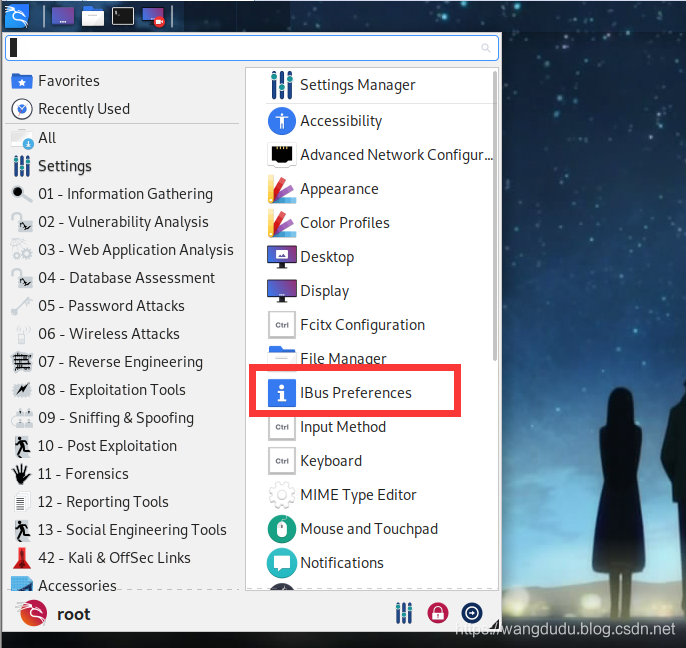Click the Notifications speech bubble icon
Image resolution: width=686 pixels, height=648 pixels.
pyautogui.click(x=282, y=563)
